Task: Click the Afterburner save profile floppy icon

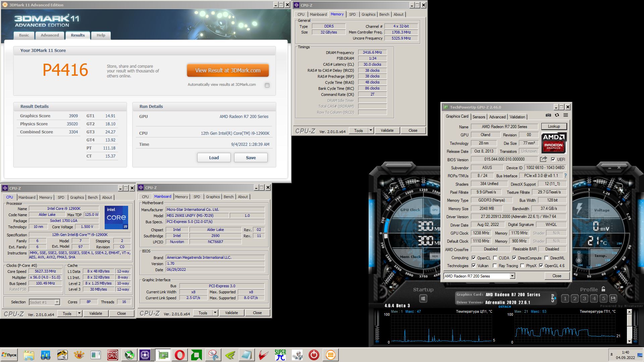Action: [613, 298]
